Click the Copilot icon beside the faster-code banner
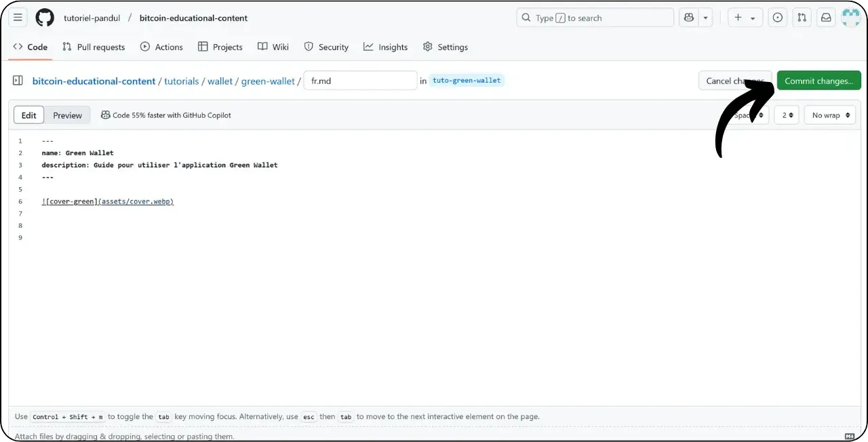 click(106, 115)
